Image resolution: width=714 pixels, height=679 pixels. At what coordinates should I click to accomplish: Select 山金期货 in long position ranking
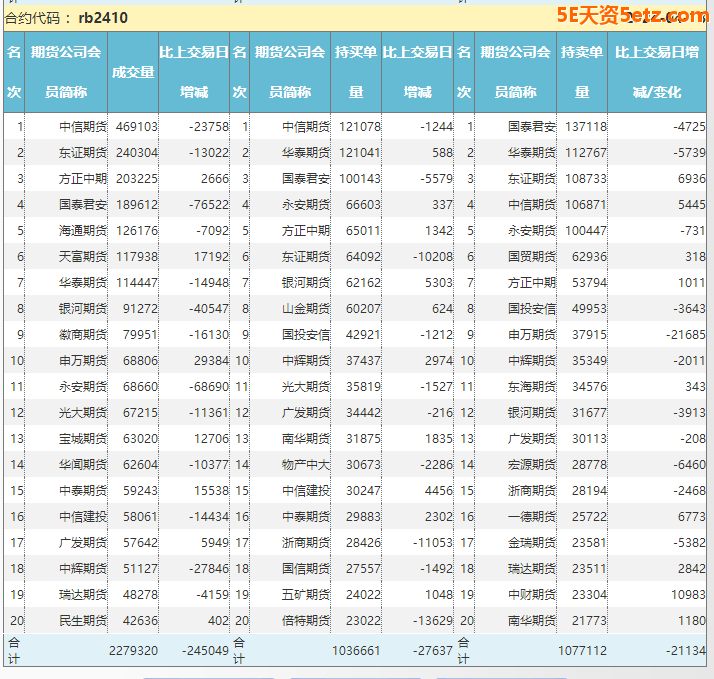tap(305, 309)
